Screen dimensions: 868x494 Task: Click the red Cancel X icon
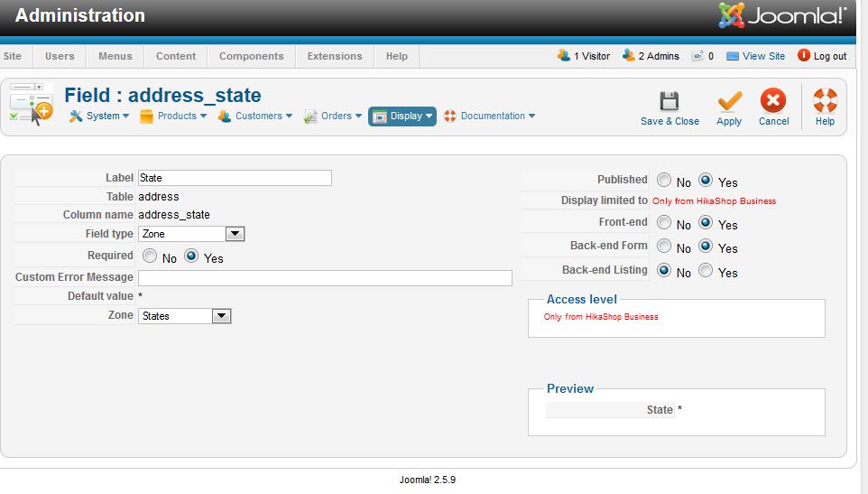[772, 100]
